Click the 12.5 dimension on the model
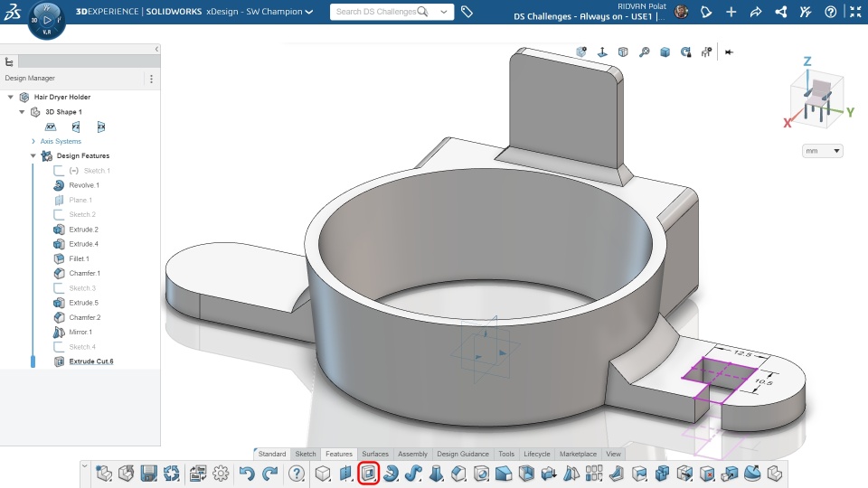This screenshot has width=868, height=488. tap(743, 352)
